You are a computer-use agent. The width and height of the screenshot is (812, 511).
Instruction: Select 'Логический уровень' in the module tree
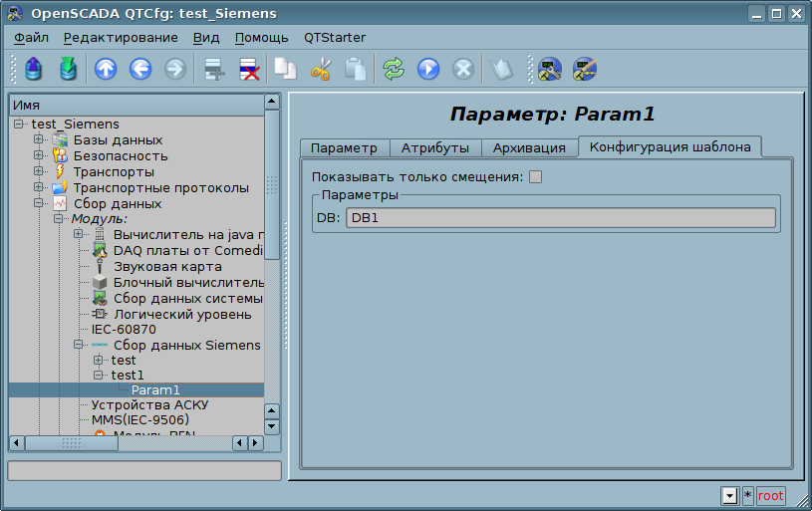pyautogui.click(x=174, y=314)
